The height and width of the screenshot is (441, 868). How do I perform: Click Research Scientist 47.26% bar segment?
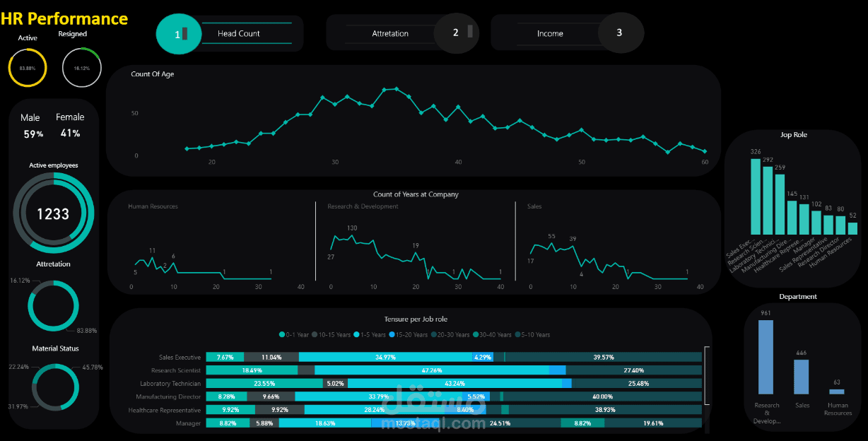tap(432, 370)
